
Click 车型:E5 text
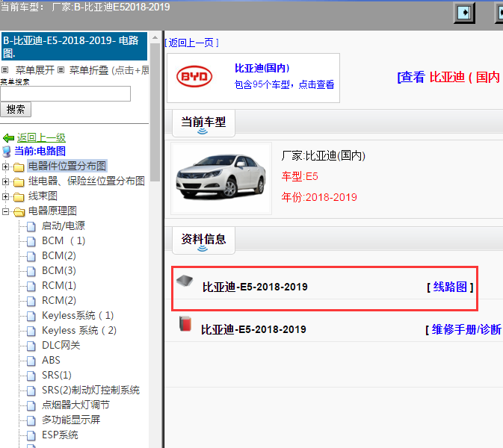(300, 176)
